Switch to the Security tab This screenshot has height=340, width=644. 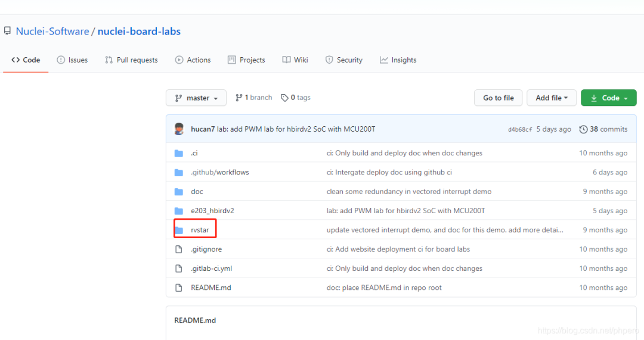click(x=344, y=60)
